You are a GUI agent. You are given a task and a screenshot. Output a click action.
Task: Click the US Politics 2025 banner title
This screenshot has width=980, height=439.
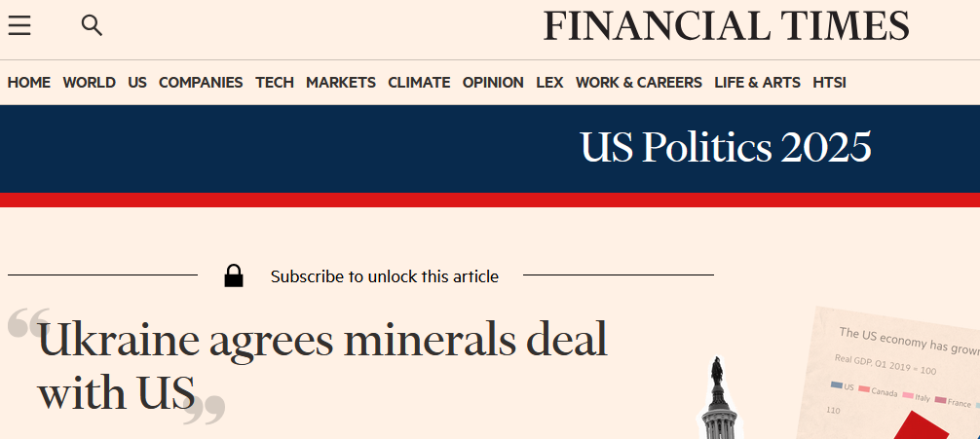[x=726, y=148]
